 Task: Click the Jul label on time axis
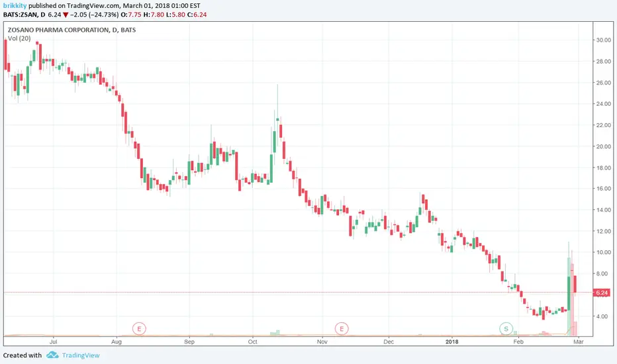(53, 341)
